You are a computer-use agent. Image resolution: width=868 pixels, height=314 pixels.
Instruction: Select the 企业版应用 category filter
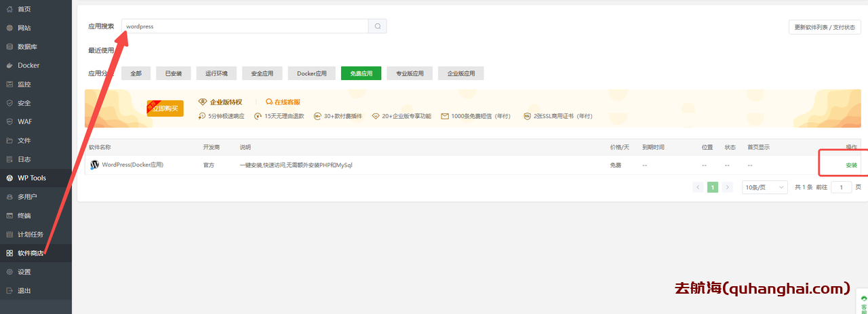click(461, 73)
